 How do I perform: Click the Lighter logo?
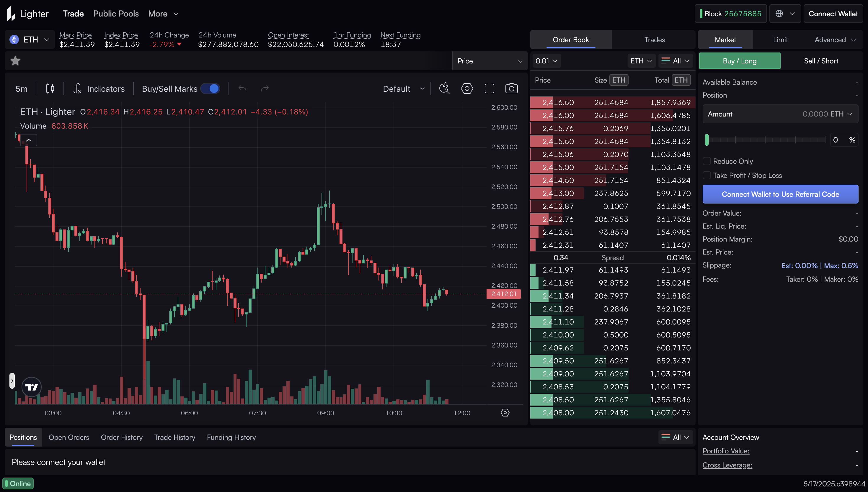(x=28, y=14)
